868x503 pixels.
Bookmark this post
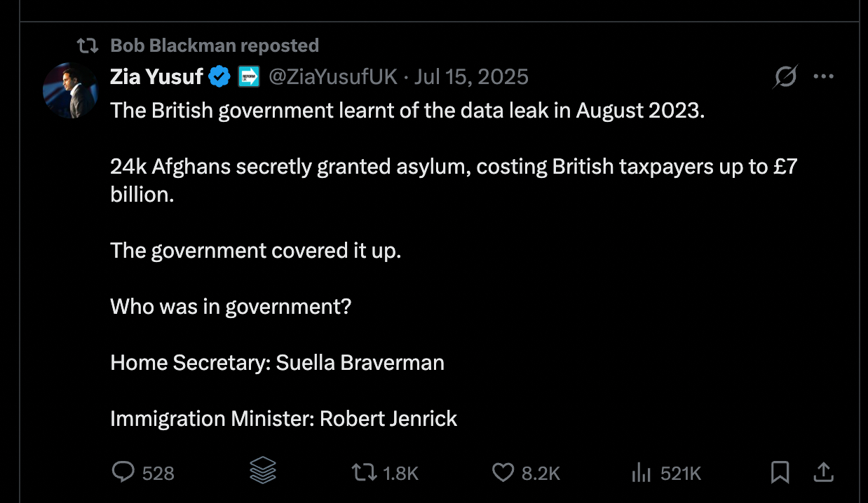coord(780,473)
